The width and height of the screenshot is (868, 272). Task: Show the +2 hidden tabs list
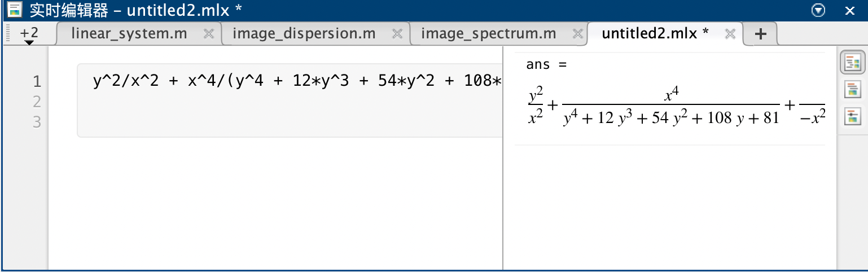[29, 35]
